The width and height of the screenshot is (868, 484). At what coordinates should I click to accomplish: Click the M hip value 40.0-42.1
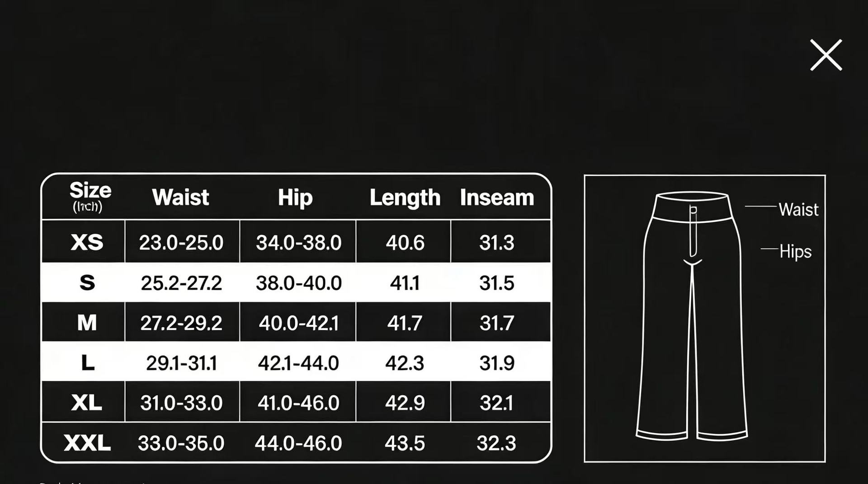(298, 323)
